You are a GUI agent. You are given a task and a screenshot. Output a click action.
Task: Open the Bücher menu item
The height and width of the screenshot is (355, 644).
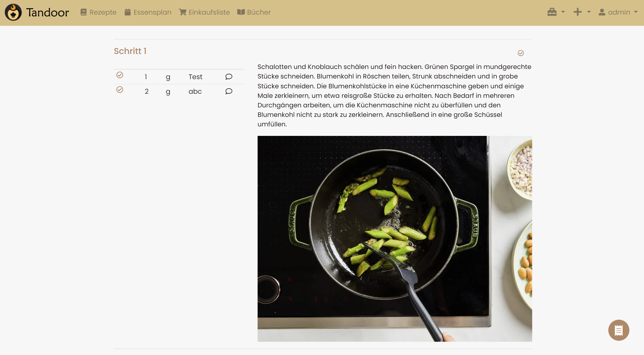click(254, 12)
